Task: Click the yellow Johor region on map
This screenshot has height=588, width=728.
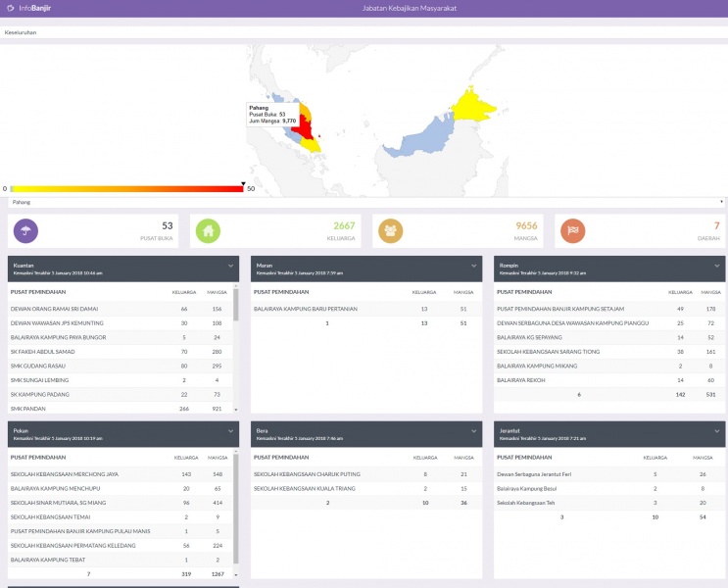Action: coord(311,145)
